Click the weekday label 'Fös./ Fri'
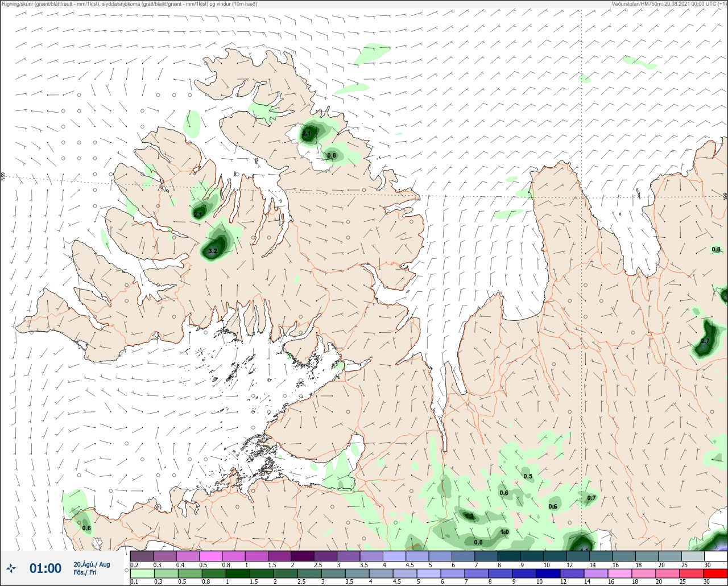The height and width of the screenshot is (586, 728). coord(85,572)
